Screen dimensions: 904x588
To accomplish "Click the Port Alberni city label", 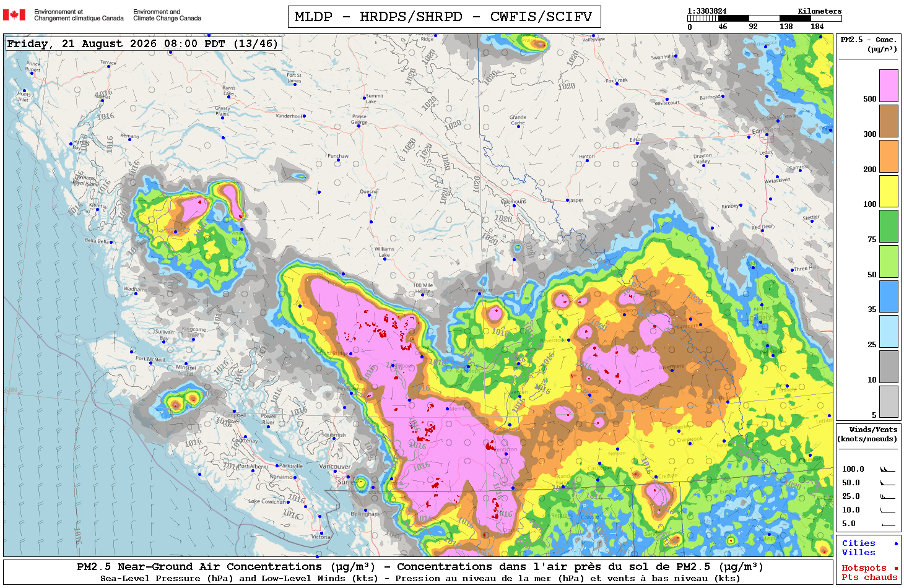I will click(x=253, y=467).
